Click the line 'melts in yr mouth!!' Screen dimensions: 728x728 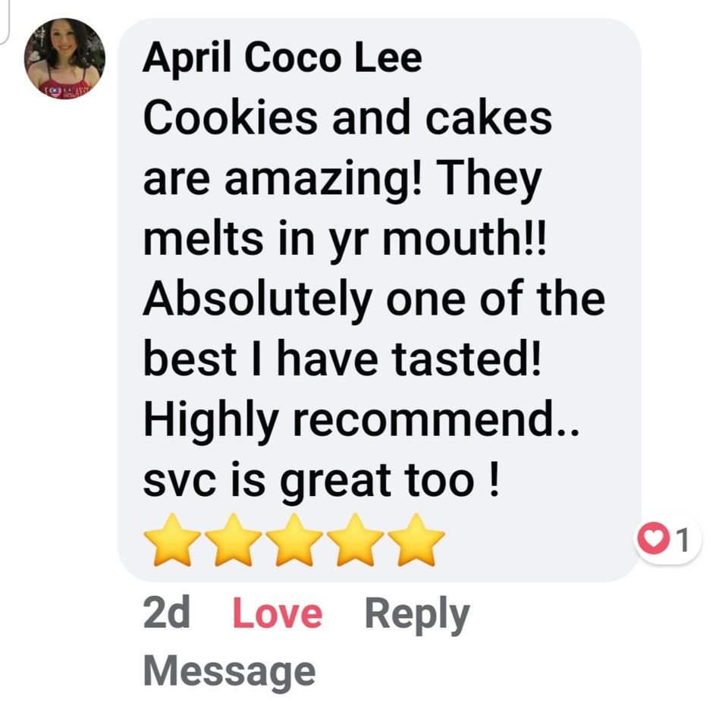345,239
